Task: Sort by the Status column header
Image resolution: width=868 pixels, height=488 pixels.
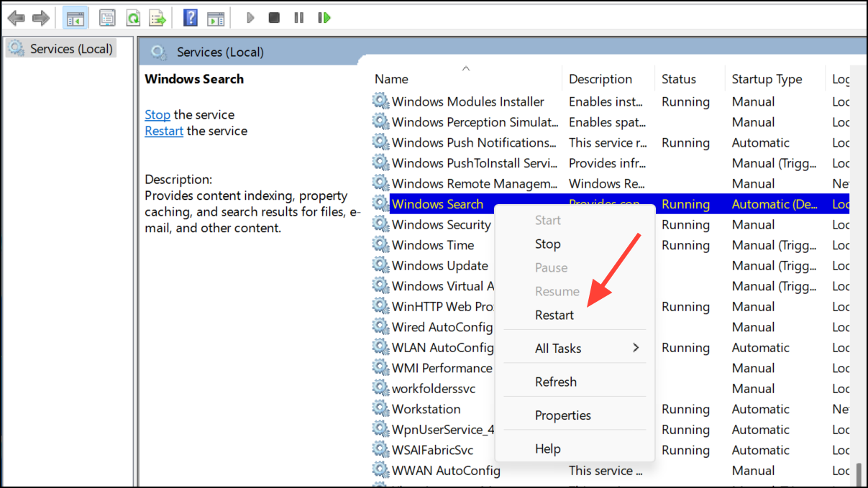Action: tap(679, 79)
